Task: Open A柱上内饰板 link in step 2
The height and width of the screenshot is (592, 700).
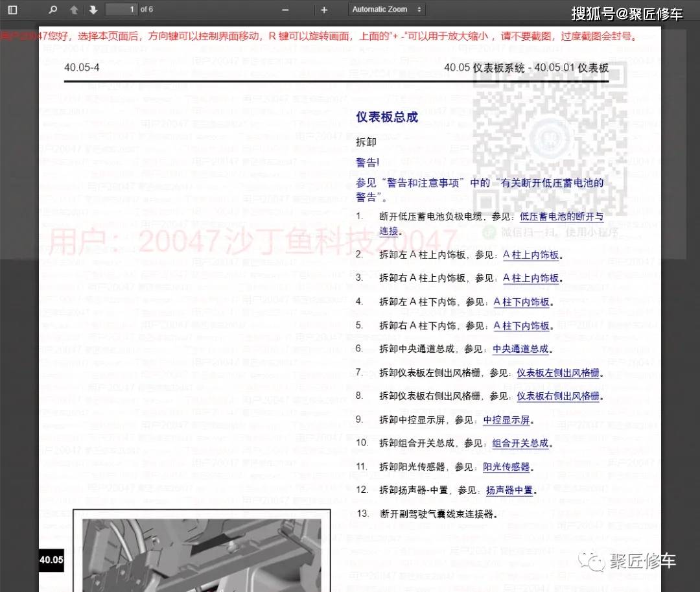Action: 531,255
